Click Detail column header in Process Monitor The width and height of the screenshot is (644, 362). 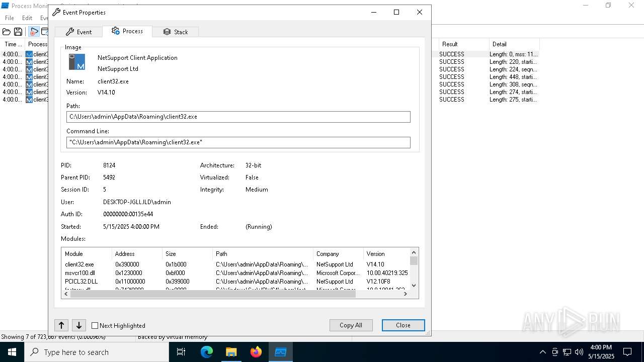tap(514, 44)
